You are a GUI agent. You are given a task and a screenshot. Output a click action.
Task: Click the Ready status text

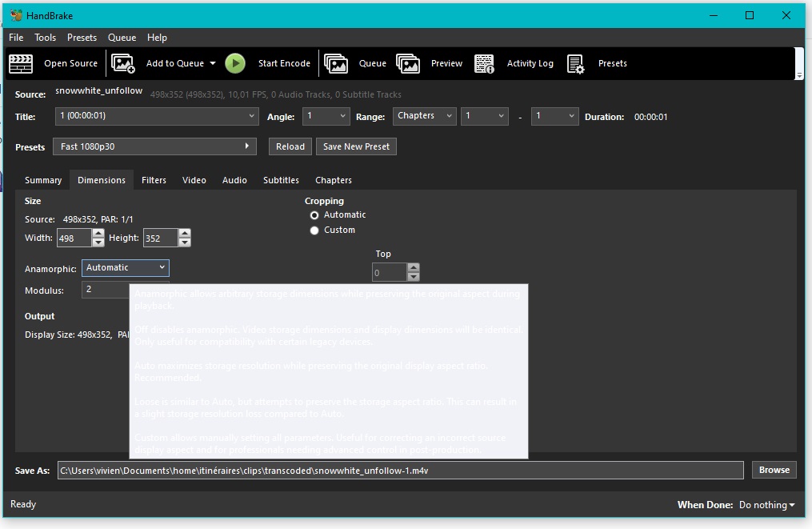pos(23,504)
